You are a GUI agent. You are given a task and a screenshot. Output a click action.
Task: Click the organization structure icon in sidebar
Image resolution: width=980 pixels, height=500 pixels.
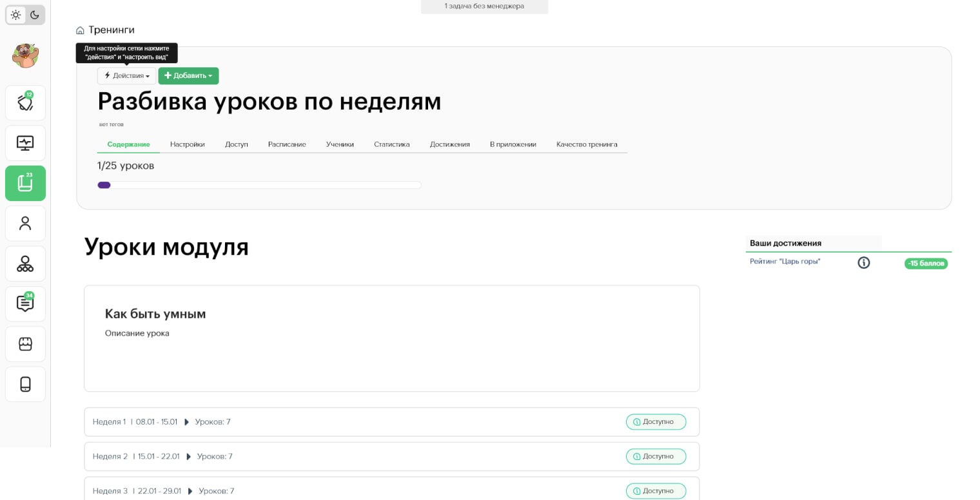tap(25, 263)
